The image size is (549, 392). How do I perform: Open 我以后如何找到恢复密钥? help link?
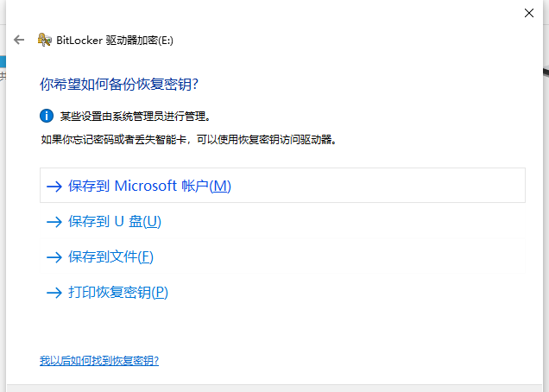[99, 360]
